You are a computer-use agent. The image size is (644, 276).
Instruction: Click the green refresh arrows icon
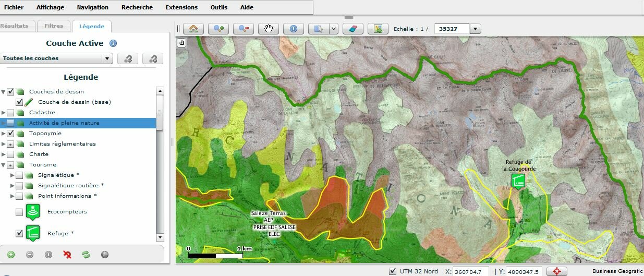pyautogui.click(x=86, y=255)
